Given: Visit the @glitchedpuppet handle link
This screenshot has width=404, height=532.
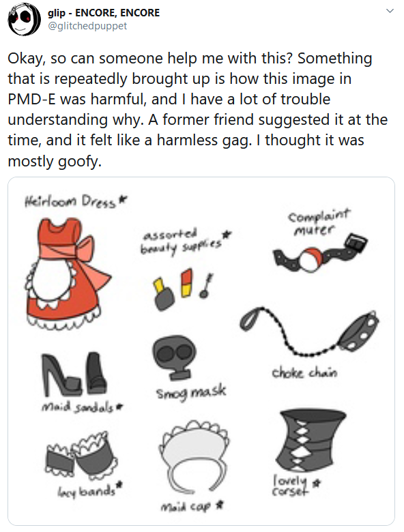Looking at the screenshot, I should (87, 26).
